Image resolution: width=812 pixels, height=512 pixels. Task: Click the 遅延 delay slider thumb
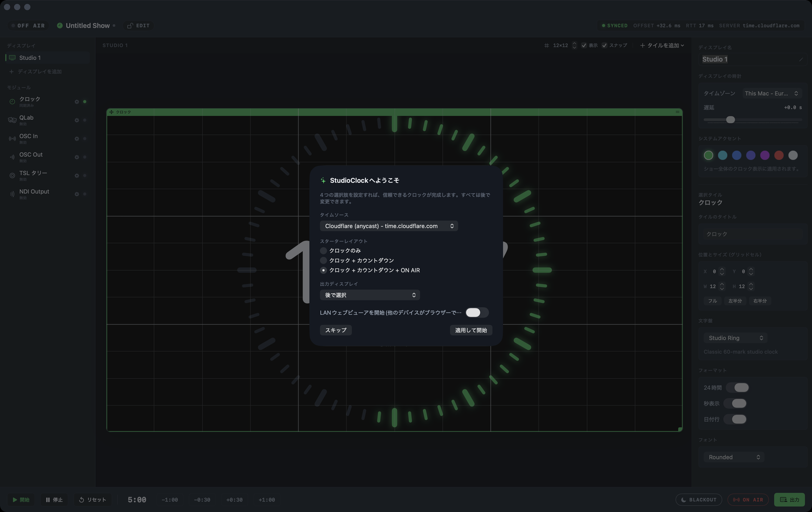tap(730, 120)
